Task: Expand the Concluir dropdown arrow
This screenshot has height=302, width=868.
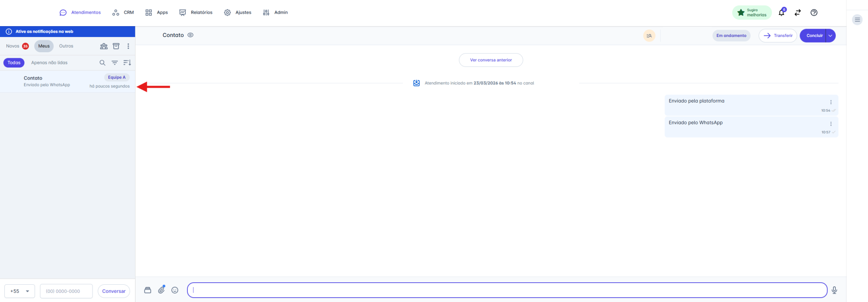Action: click(x=830, y=36)
